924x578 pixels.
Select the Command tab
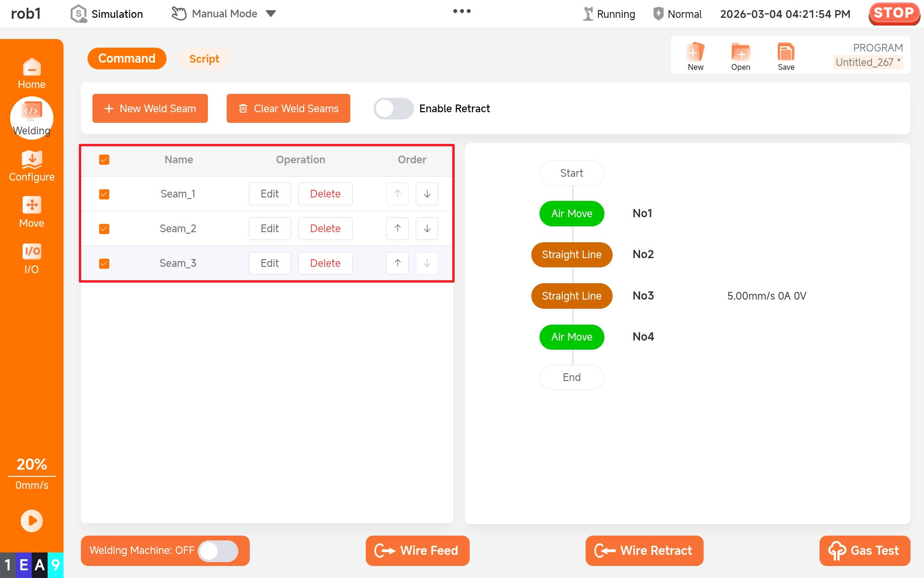click(127, 58)
